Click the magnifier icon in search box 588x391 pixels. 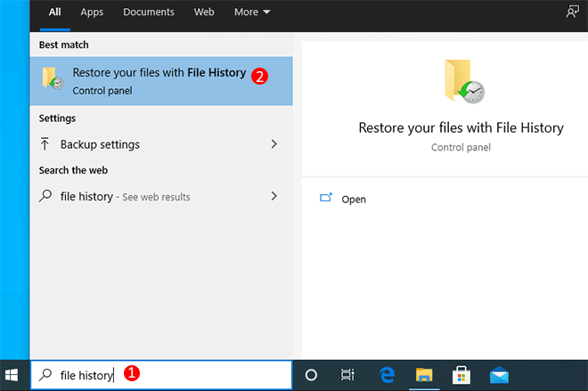click(45, 374)
